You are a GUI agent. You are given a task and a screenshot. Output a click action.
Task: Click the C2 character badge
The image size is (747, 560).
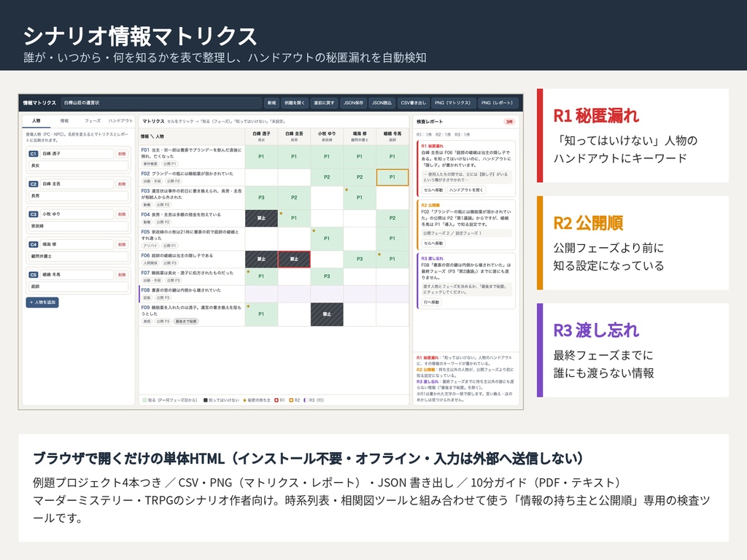[x=34, y=184]
